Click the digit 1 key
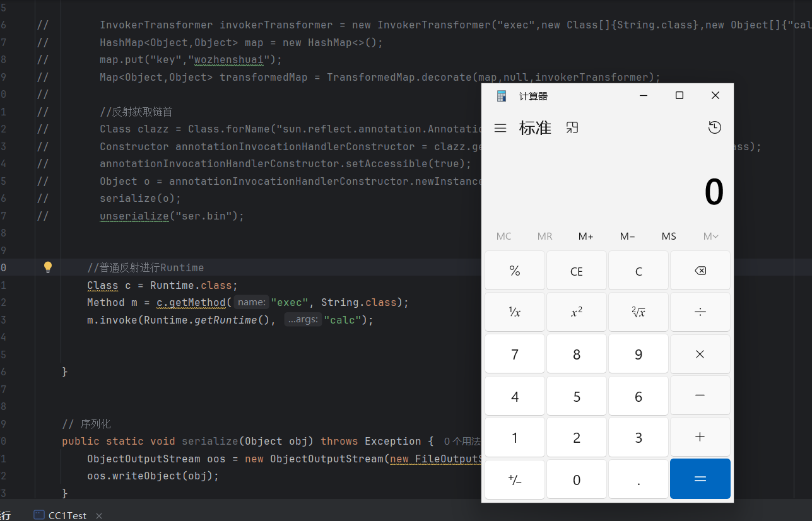The width and height of the screenshot is (812, 521). pyautogui.click(x=515, y=437)
